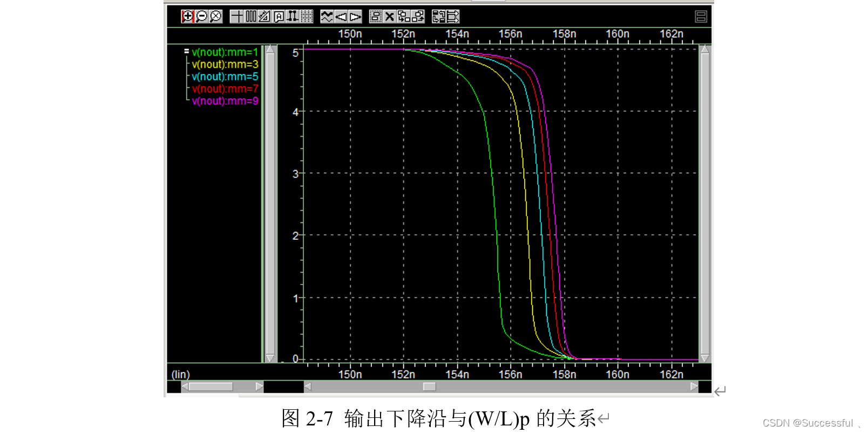Viewport: 868px width, 433px height.
Task: Click the 1 value on voltage axis
Action: click(295, 298)
